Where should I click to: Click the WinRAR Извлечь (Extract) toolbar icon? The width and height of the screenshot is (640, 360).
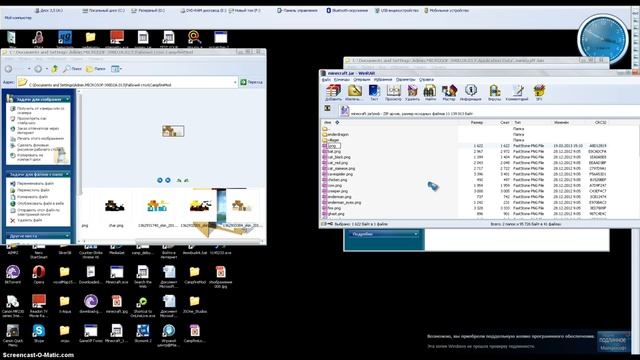coord(354,93)
